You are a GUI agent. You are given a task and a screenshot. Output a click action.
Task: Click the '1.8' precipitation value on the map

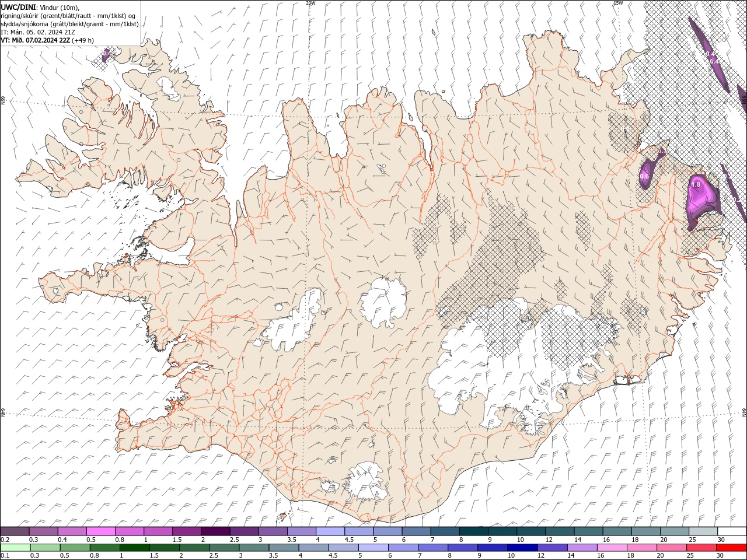[696, 185]
